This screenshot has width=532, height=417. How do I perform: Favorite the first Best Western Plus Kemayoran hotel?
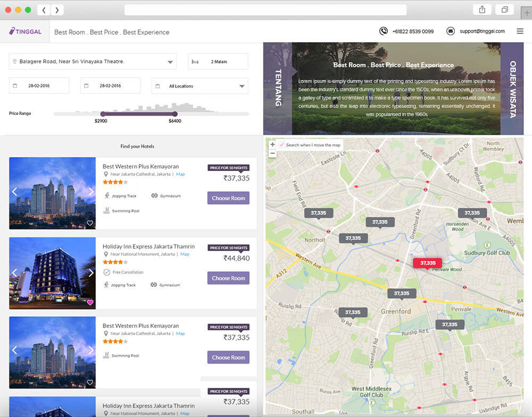[90, 223]
